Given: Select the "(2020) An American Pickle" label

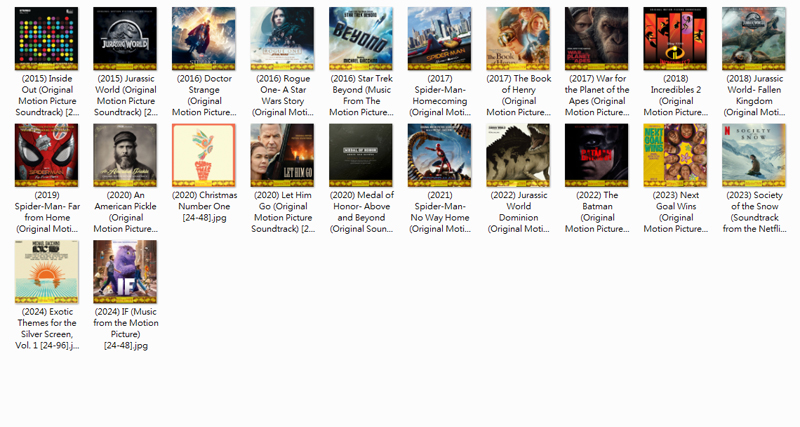Looking at the screenshot, I should pos(126,212).
